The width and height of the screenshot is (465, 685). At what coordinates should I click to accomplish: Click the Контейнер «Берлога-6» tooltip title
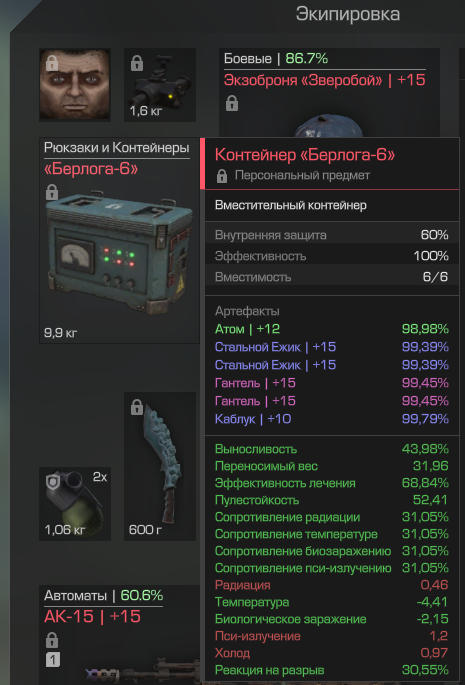(305, 154)
